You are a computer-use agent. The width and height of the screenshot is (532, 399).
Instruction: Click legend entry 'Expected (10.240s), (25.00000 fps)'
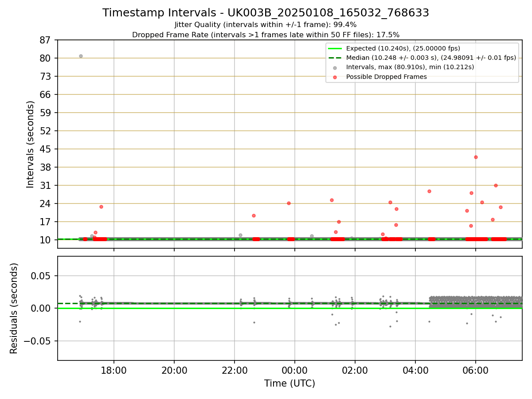pos(403,48)
